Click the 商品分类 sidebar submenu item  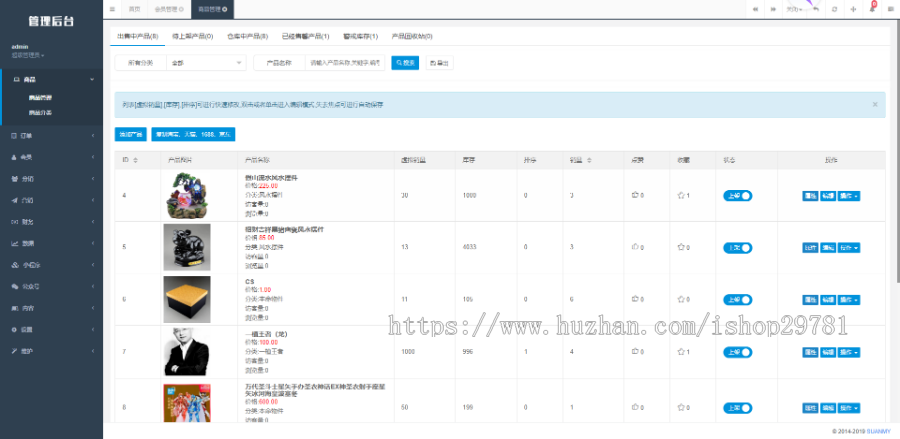pos(41,112)
